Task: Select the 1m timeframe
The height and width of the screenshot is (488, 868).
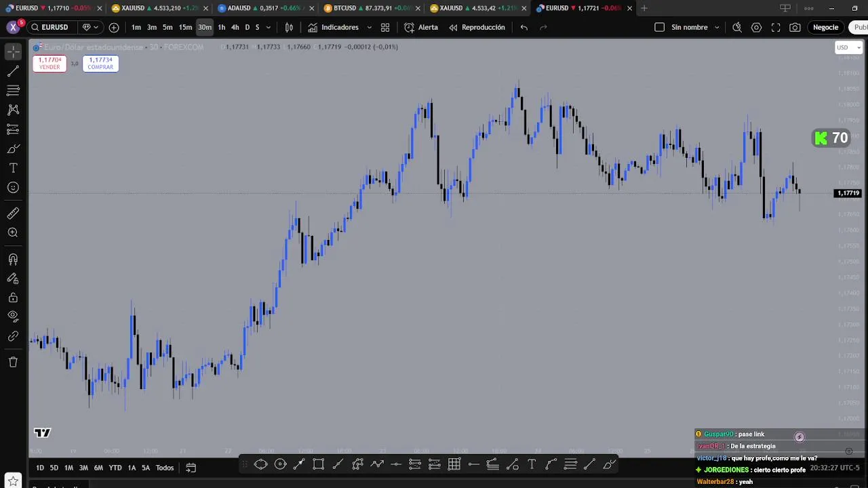Action: pyautogui.click(x=136, y=27)
